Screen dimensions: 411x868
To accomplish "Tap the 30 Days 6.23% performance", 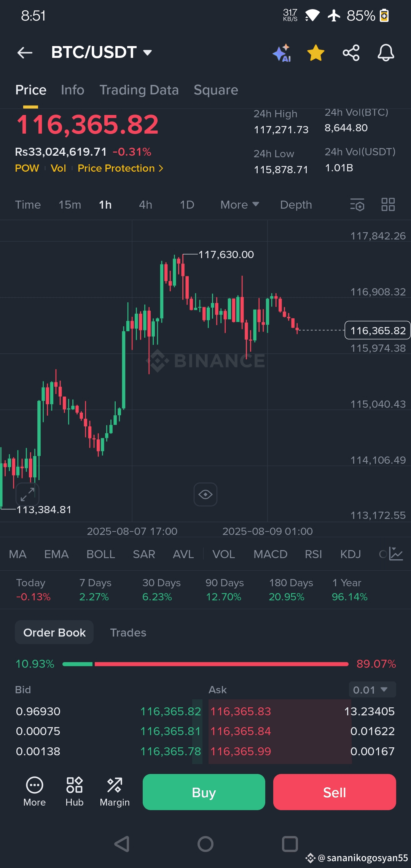I will point(161,590).
